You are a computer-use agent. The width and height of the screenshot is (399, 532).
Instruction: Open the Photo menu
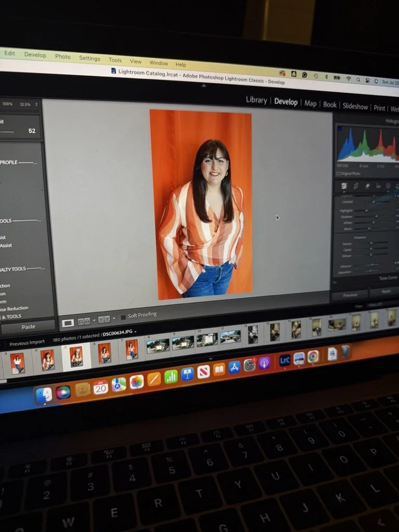point(63,56)
